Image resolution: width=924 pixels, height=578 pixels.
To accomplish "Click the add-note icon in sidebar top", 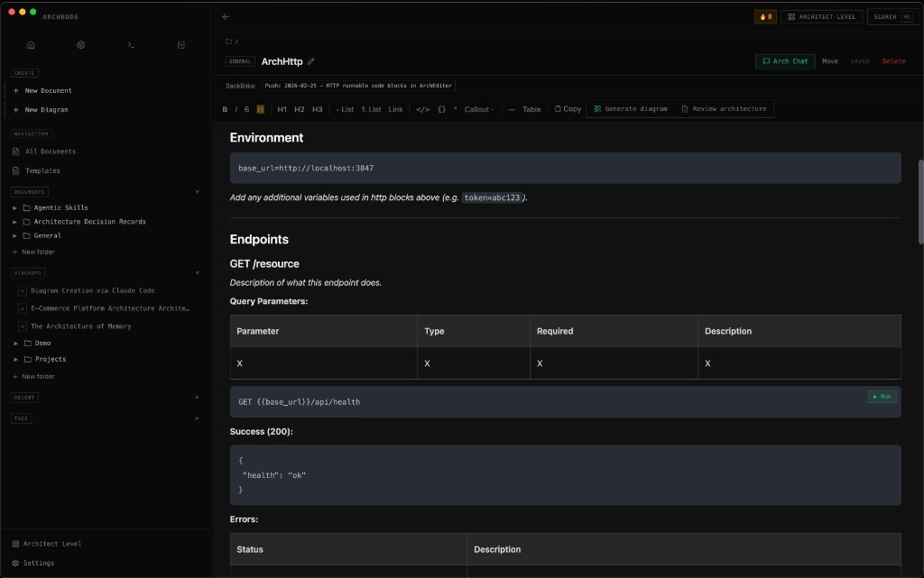I will tap(180, 45).
